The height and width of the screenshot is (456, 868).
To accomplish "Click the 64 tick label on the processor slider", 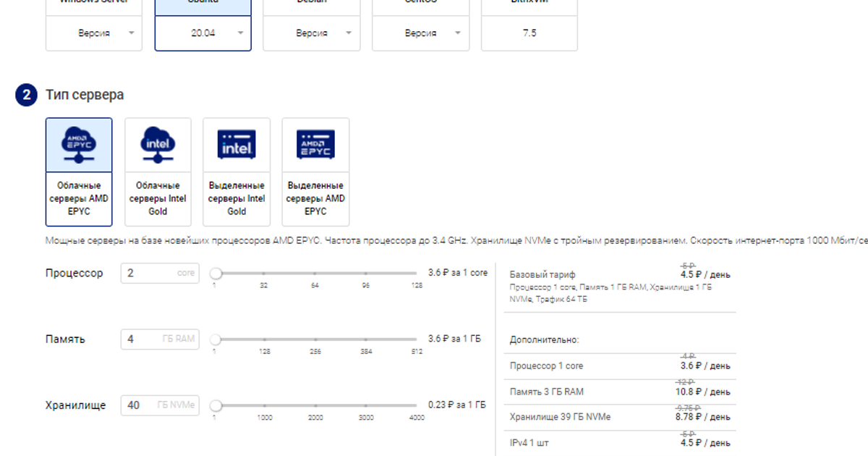I will [x=315, y=286].
